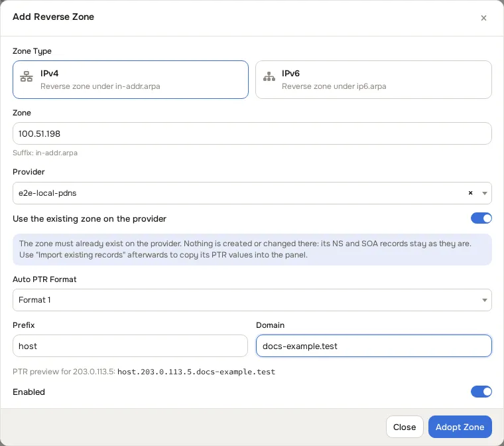Click the PTR preview hostname text

tap(196, 372)
